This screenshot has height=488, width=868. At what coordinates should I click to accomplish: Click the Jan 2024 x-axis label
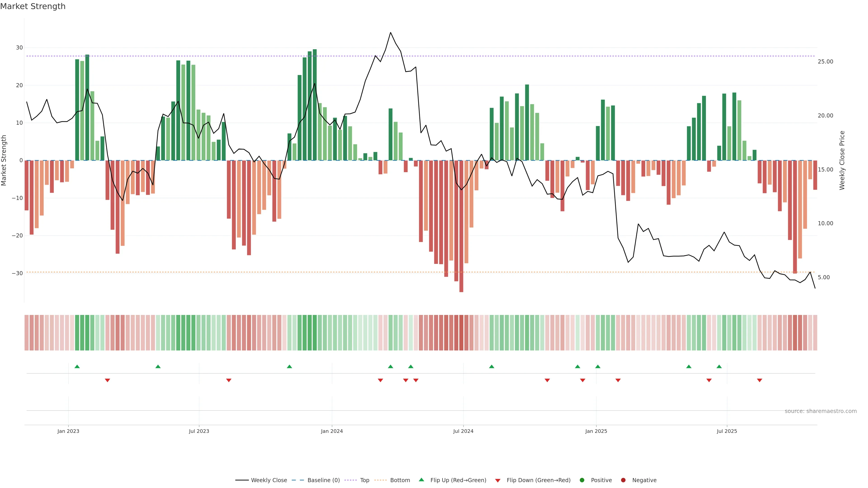pos(332,431)
